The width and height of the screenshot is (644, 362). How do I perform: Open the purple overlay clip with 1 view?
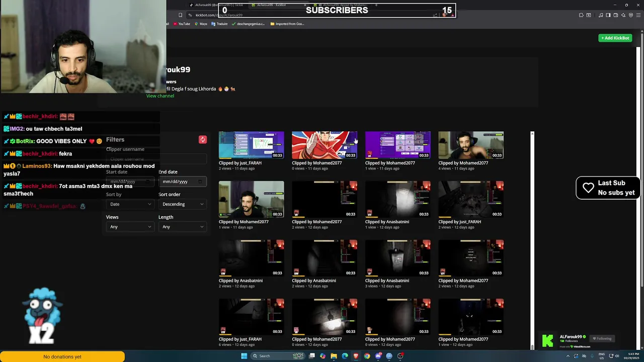point(397,145)
